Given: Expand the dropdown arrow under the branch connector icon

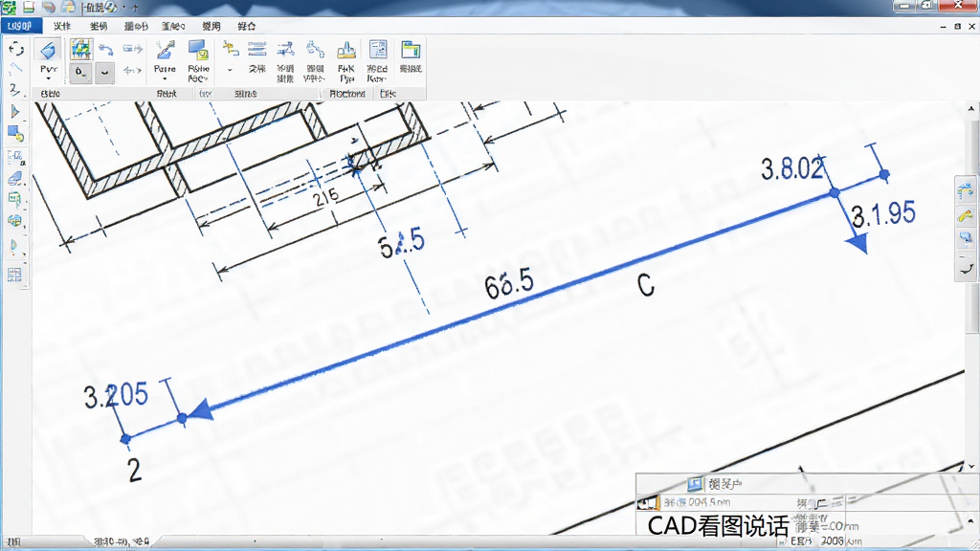Looking at the screenshot, I should point(230,70).
